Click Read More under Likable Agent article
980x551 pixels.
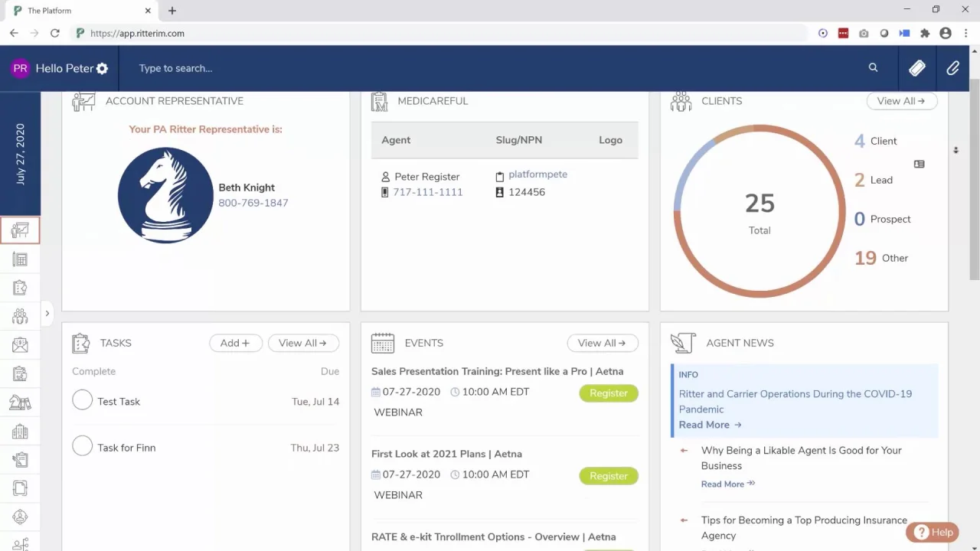pos(728,484)
